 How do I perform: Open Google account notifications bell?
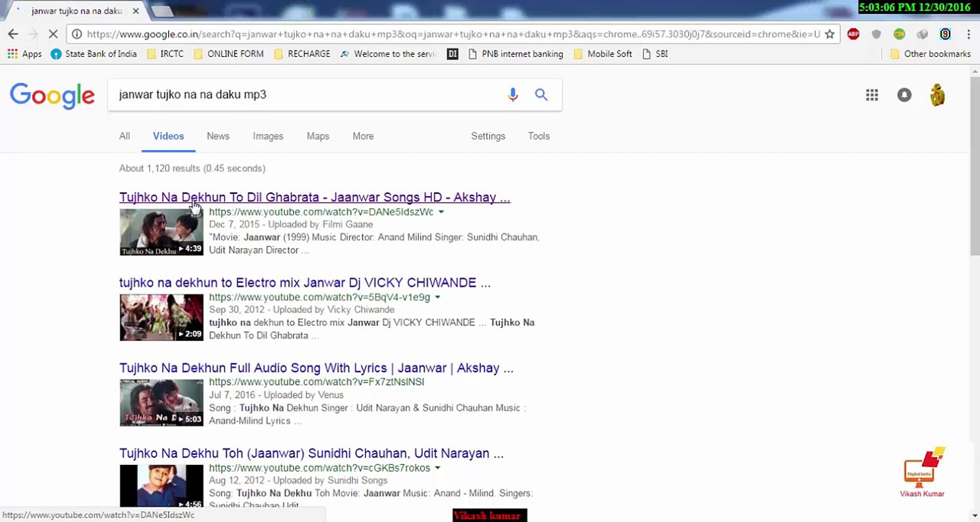pyautogui.click(x=904, y=95)
